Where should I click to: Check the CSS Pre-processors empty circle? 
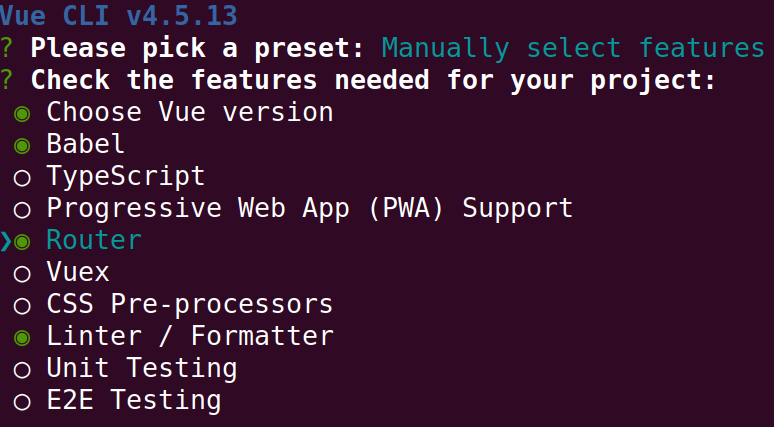pyautogui.click(x=22, y=305)
